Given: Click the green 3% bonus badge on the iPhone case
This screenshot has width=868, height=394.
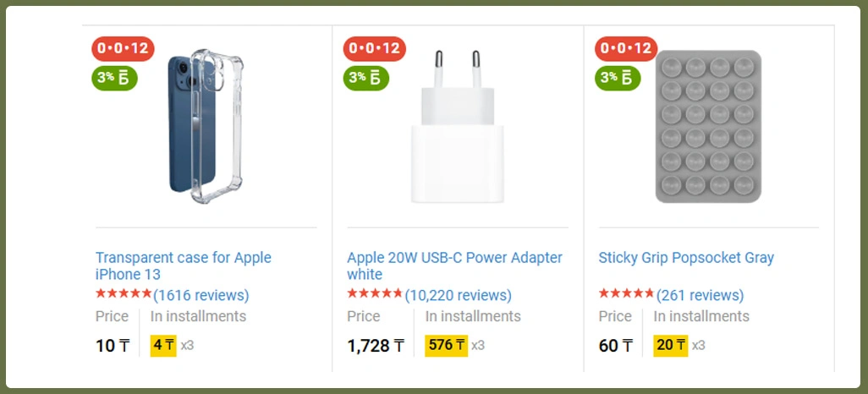Looking at the screenshot, I should (114, 78).
